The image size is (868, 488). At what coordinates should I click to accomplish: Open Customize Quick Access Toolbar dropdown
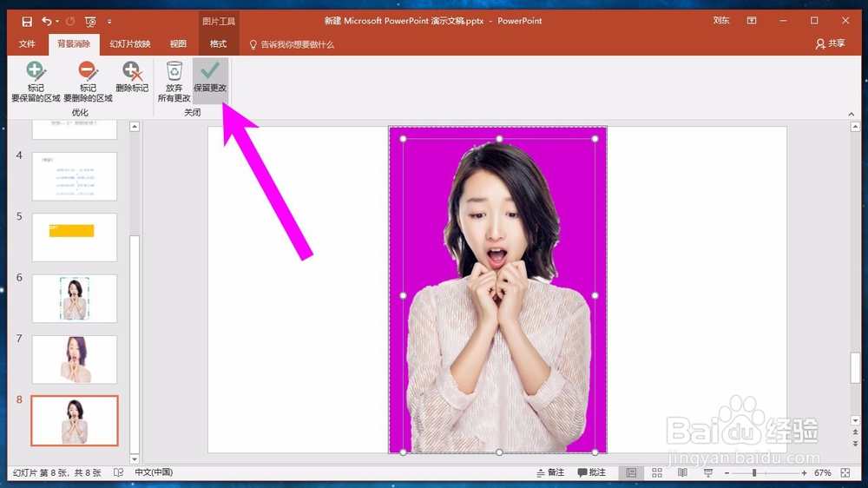(109, 22)
